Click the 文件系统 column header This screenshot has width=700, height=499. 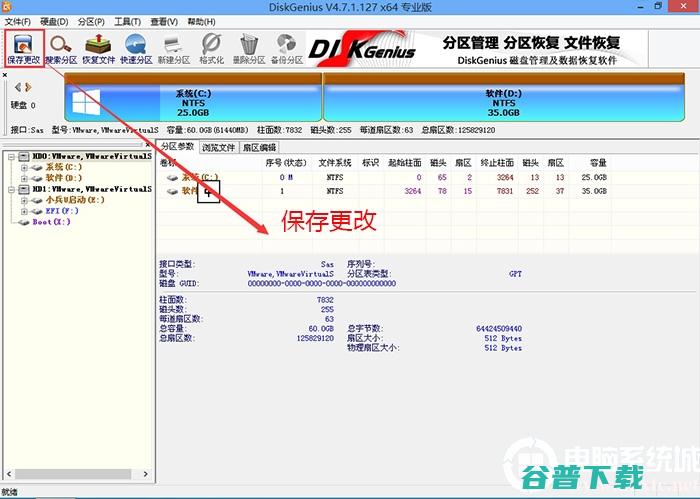(334, 163)
